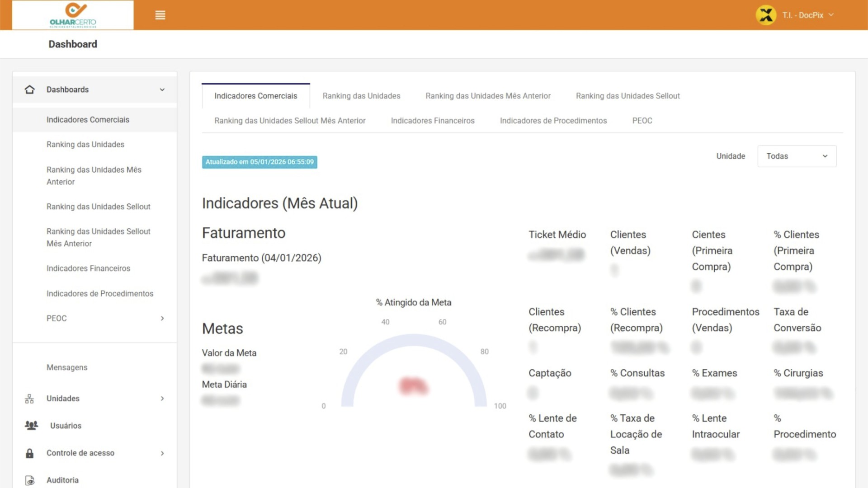Click the Atualizado em timestamp badge
The width and height of the screenshot is (868, 488).
259,162
